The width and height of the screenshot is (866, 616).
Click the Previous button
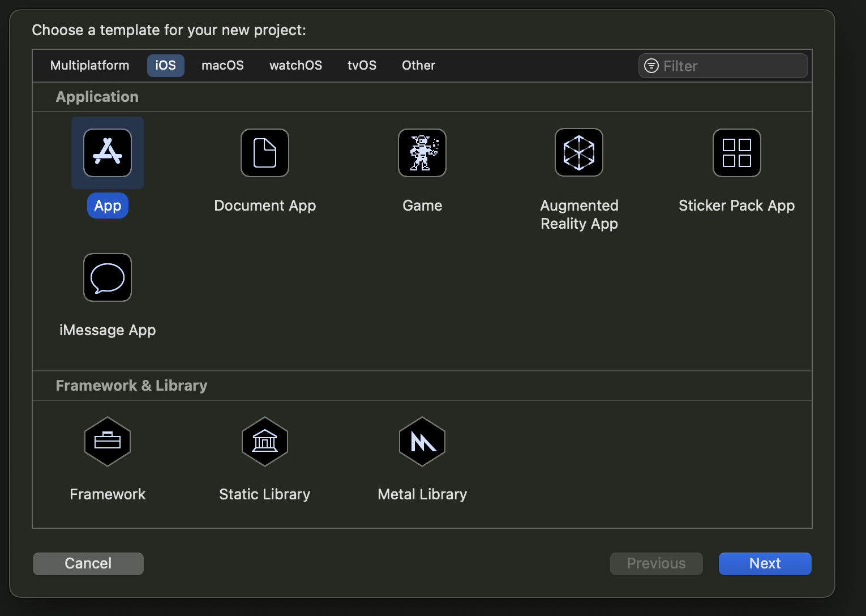point(657,564)
